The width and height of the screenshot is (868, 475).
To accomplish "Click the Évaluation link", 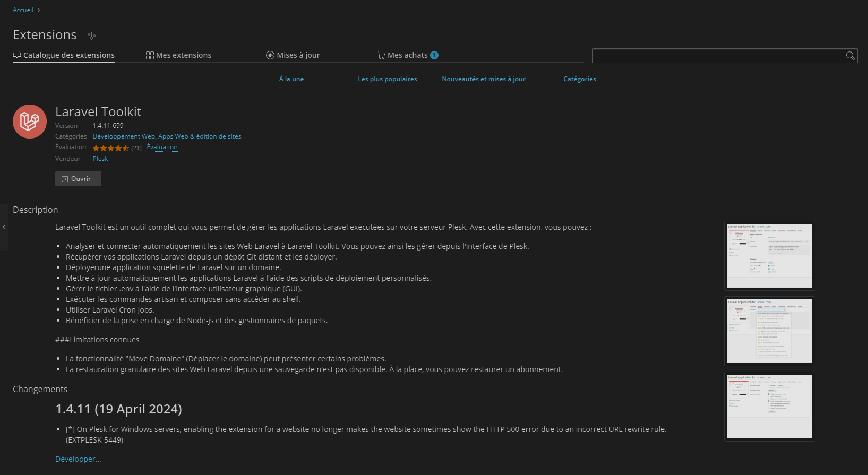I will coord(162,147).
